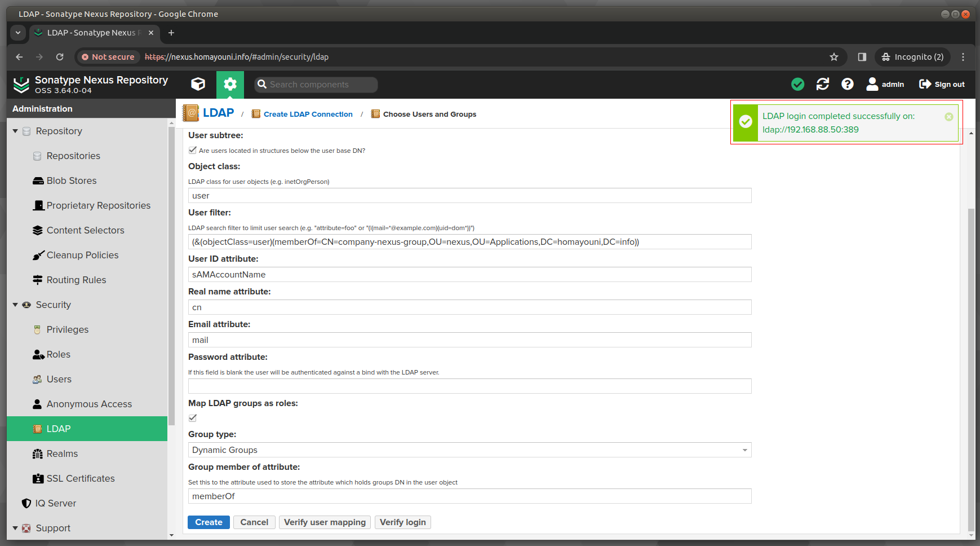Collapse the Security tree section
Viewport: 980px width, 546px height.
coord(15,305)
